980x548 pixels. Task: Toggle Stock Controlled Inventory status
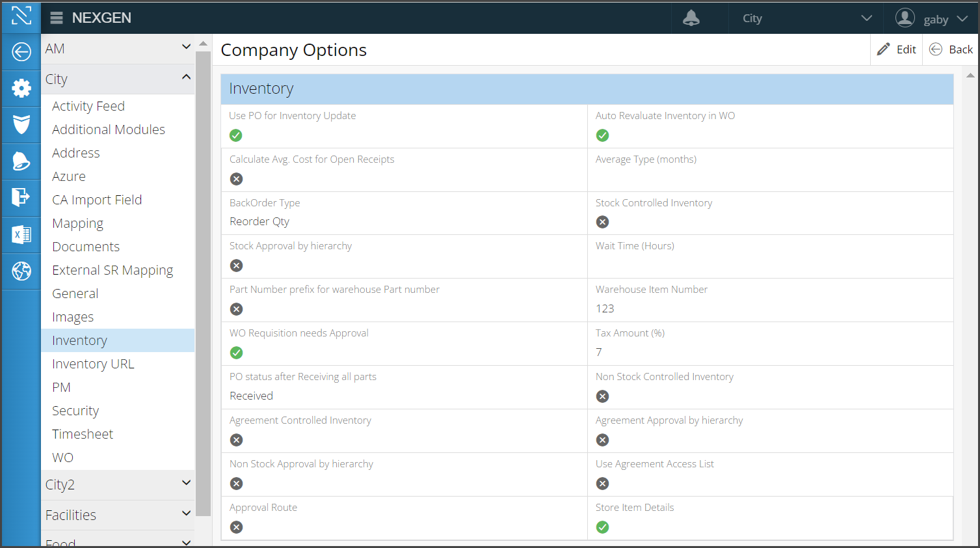click(603, 222)
